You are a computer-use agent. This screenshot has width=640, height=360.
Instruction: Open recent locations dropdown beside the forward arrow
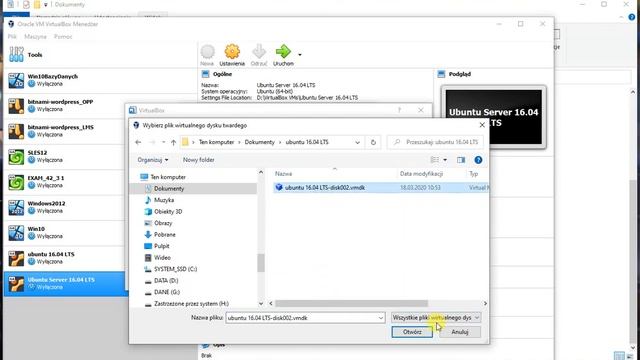163,142
